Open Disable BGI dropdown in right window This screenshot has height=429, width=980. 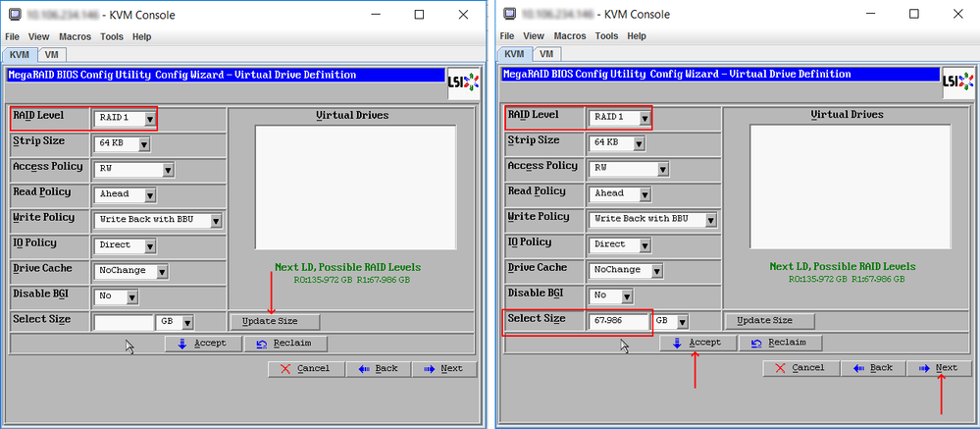click(x=611, y=295)
